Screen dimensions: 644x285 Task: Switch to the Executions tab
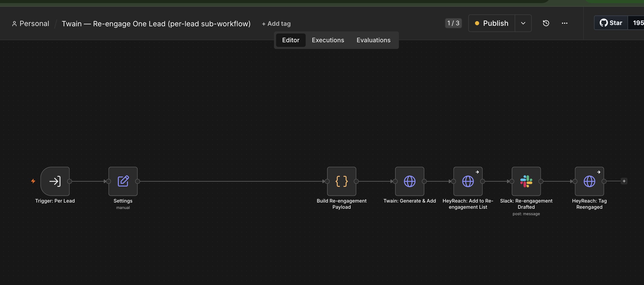click(x=328, y=40)
